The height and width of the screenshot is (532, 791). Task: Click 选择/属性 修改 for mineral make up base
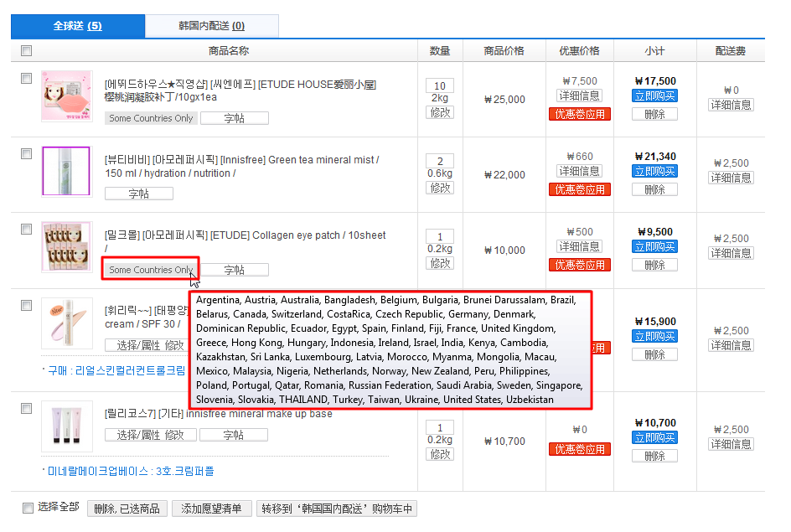click(150, 435)
